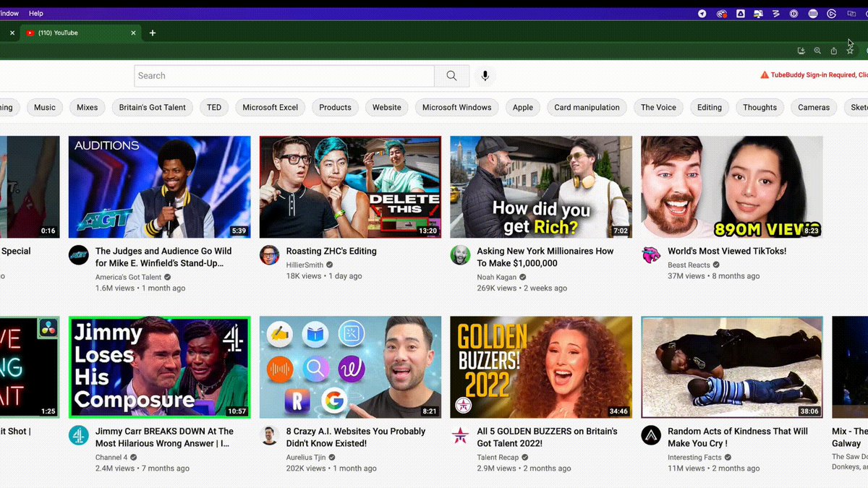Open Talent Recap channel avatar
The height and width of the screenshot is (488, 868).
point(460,435)
